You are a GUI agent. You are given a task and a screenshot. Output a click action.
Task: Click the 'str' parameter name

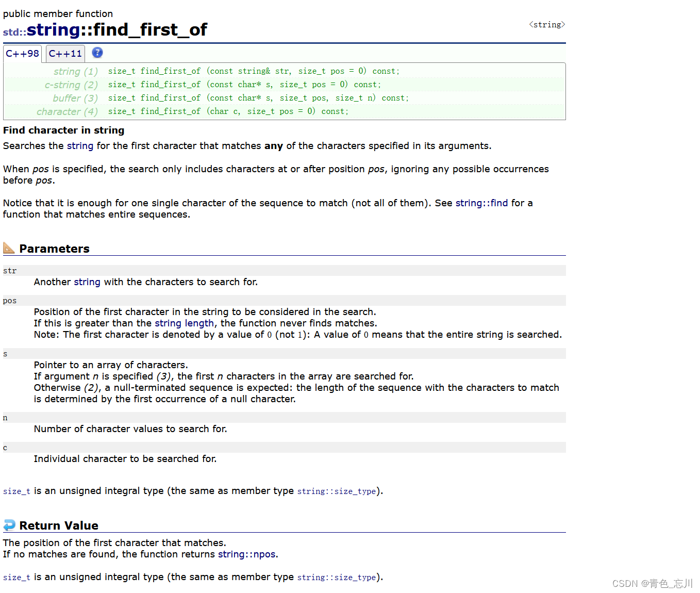pyautogui.click(x=10, y=271)
